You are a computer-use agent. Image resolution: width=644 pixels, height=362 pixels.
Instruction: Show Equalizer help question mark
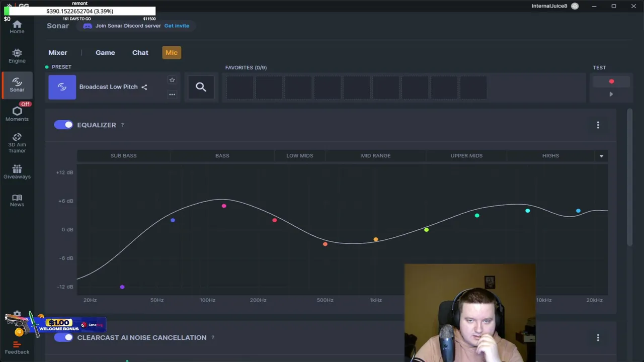[122, 125]
